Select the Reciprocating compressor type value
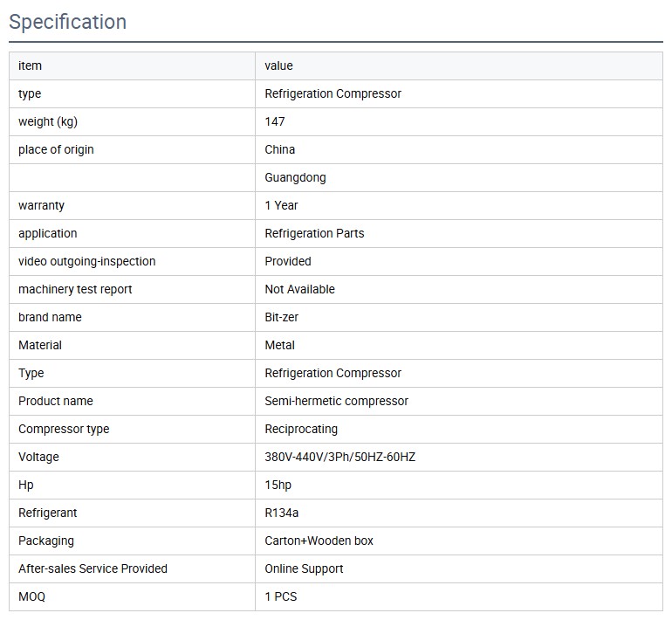Image resolution: width=672 pixels, height=620 pixels. pyautogui.click(x=301, y=429)
